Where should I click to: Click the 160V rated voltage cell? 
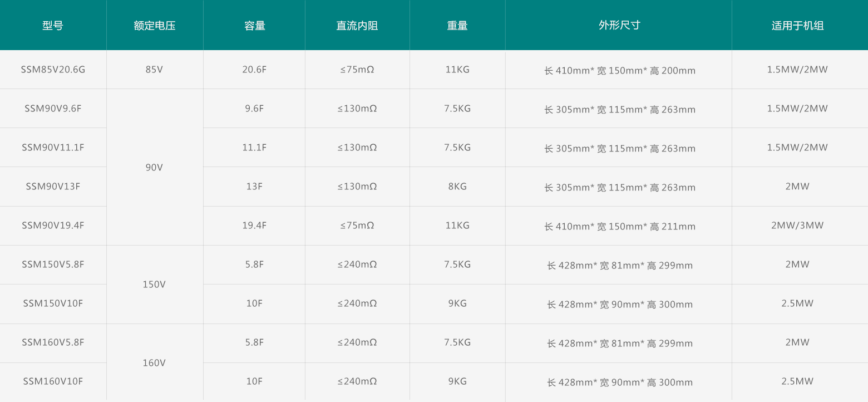[x=154, y=363]
